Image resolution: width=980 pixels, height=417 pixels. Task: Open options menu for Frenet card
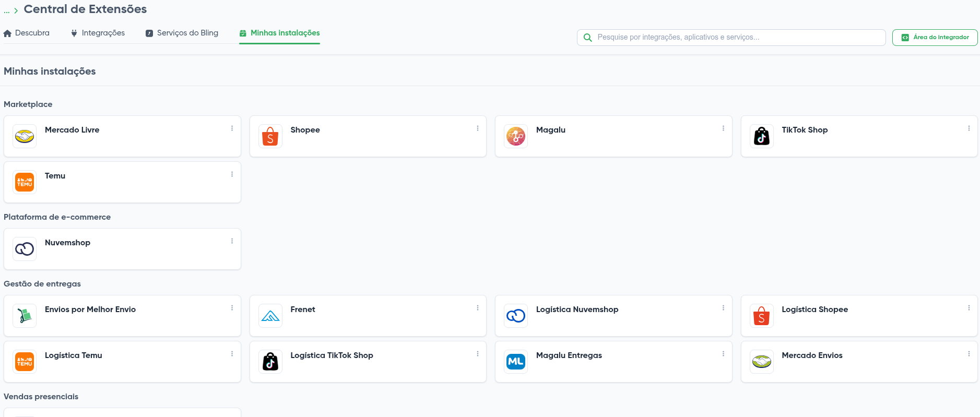coord(478,308)
